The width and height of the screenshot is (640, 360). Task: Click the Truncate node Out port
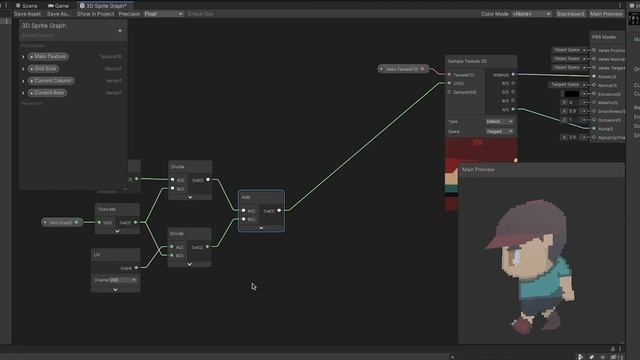tap(136, 222)
